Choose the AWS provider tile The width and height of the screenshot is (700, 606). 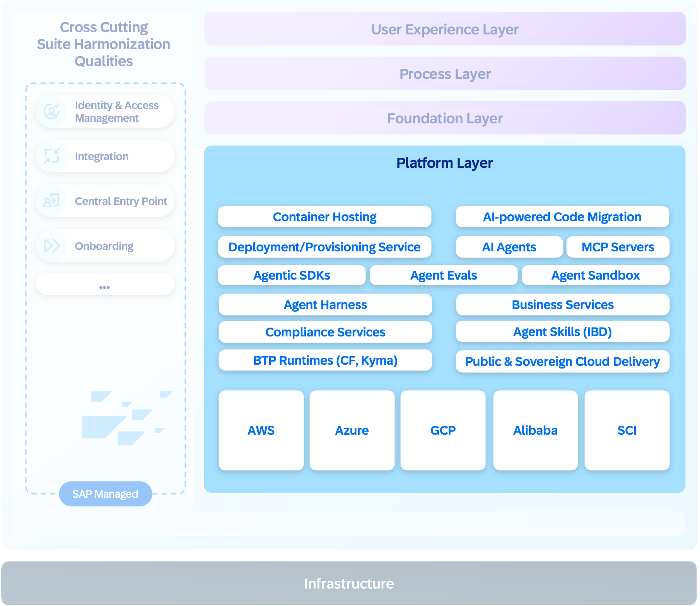261,430
